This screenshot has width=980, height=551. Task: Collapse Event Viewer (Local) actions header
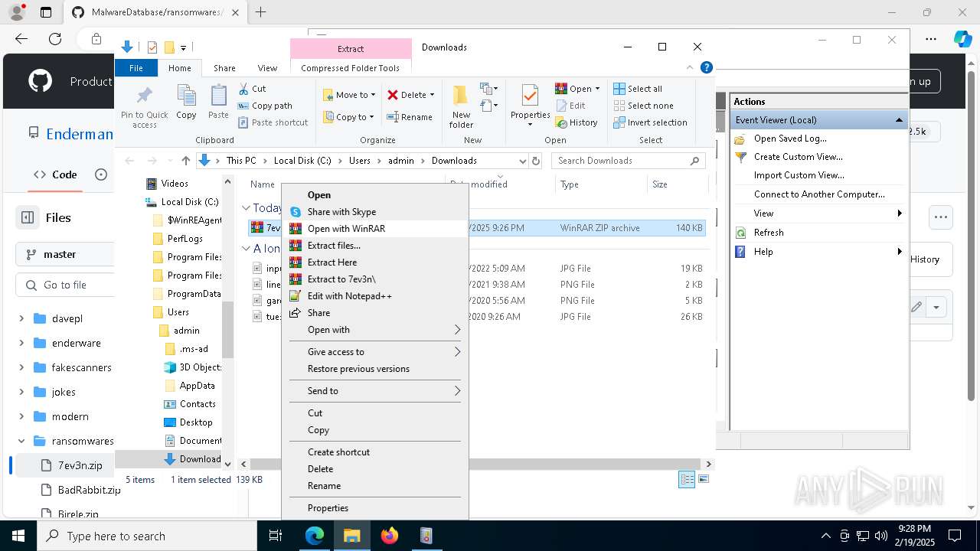[899, 120]
